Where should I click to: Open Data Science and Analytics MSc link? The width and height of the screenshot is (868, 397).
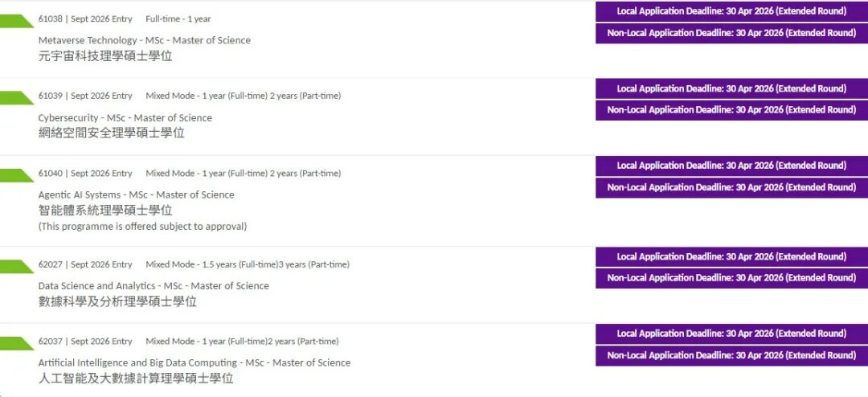pos(154,286)
